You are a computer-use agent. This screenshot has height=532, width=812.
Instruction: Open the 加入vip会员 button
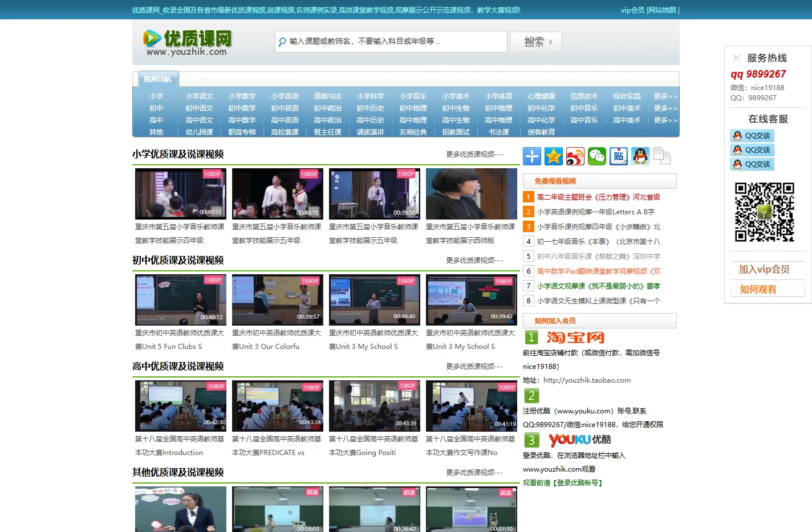[768, 269]
